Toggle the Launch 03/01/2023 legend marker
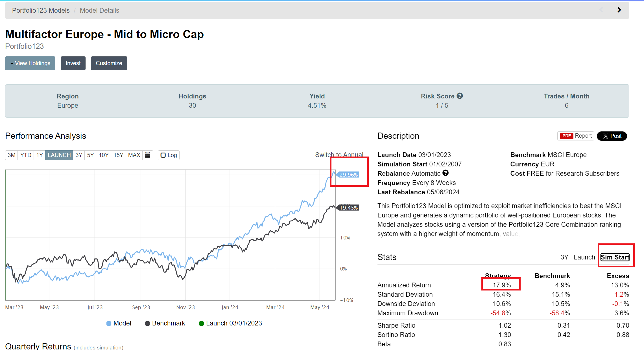Screen dimensions: 644x350 (231, 323)
